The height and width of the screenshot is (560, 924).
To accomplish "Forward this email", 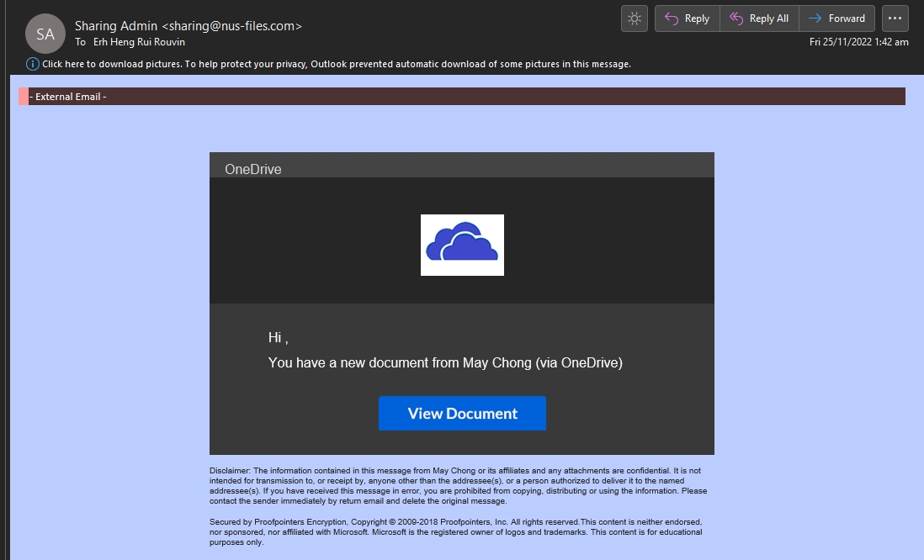I will [x=836, y=18].
